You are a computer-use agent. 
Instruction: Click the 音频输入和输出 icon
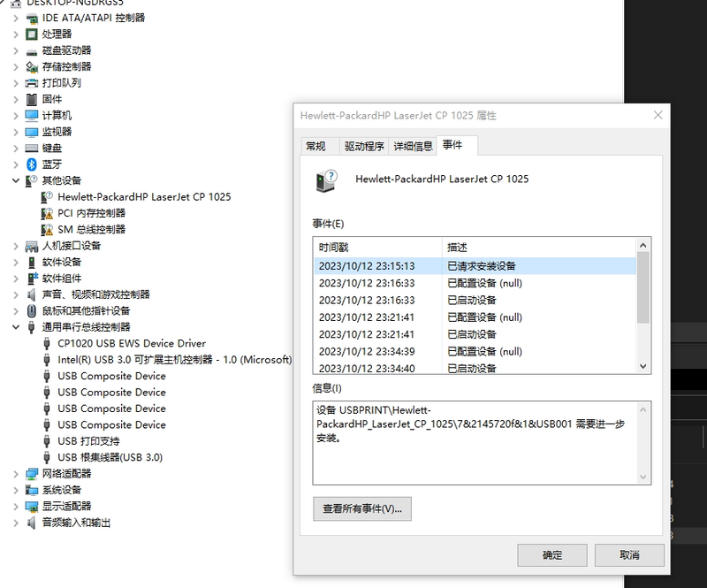(x=32, y=523)
